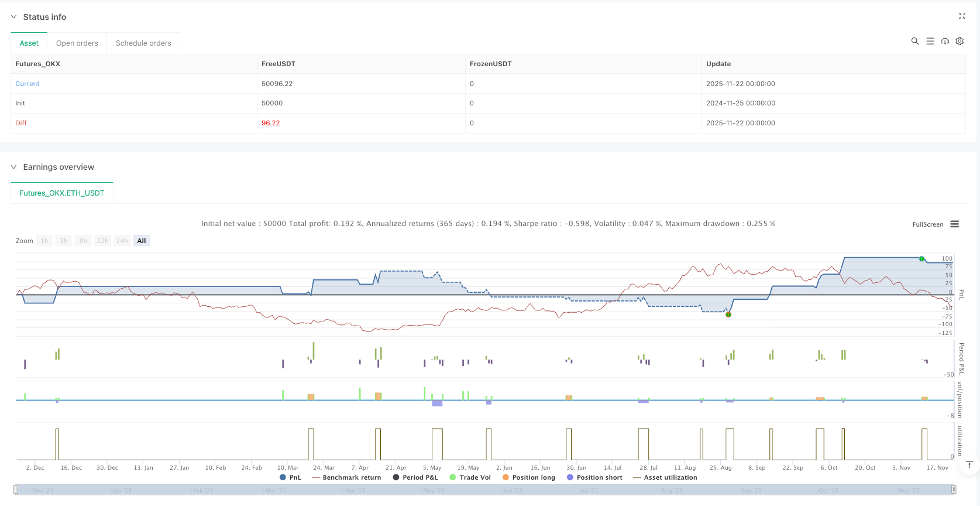
Task: Switch to the Schedule orders tab
Action: pyautogui.click(x=143, y=43)
